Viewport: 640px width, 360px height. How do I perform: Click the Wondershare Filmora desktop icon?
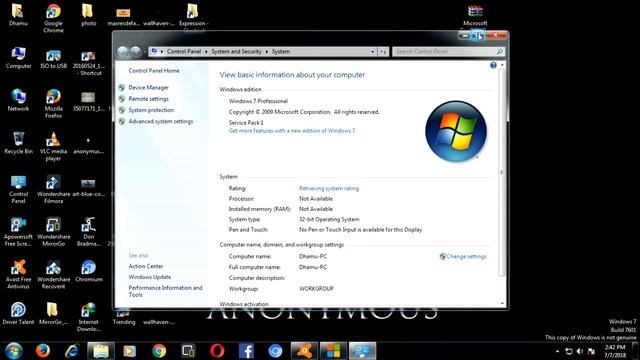click(53, 189)
